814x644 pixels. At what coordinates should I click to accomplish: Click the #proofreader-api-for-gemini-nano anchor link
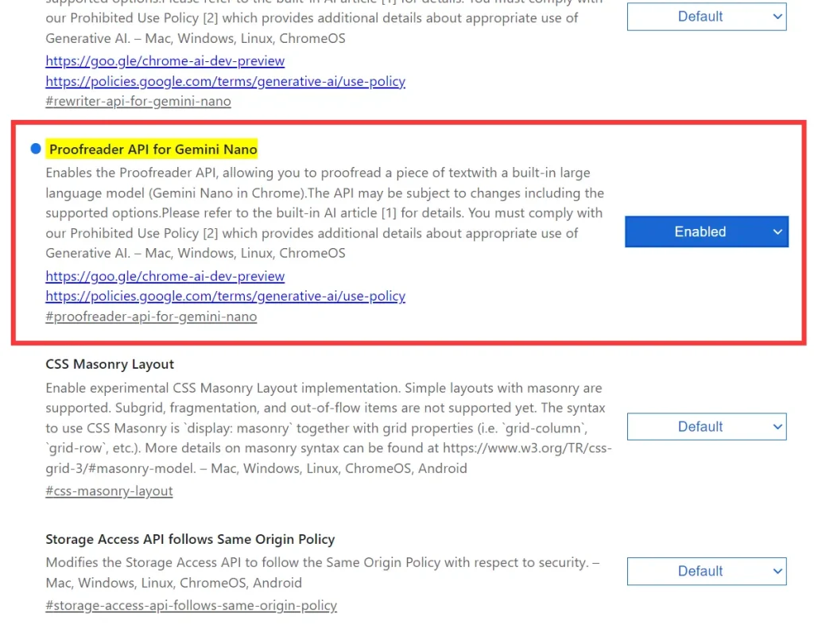[x=151, y=316]
